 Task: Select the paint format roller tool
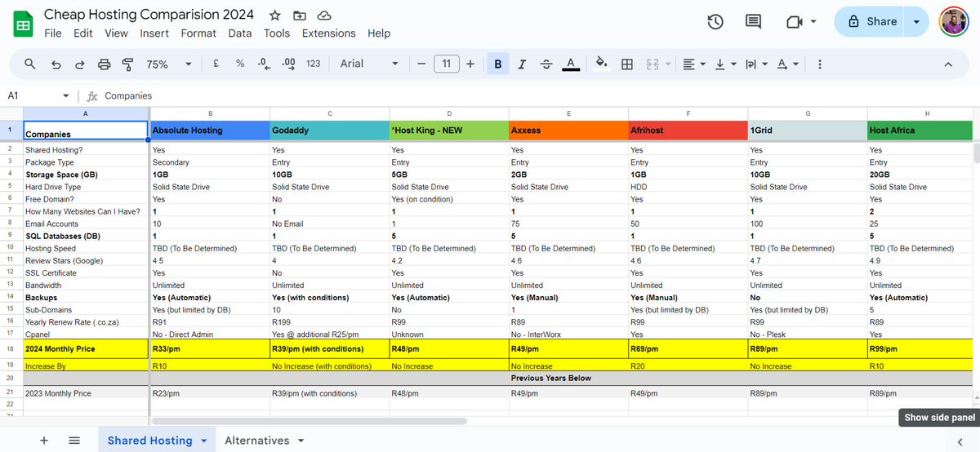coord(127,64)
